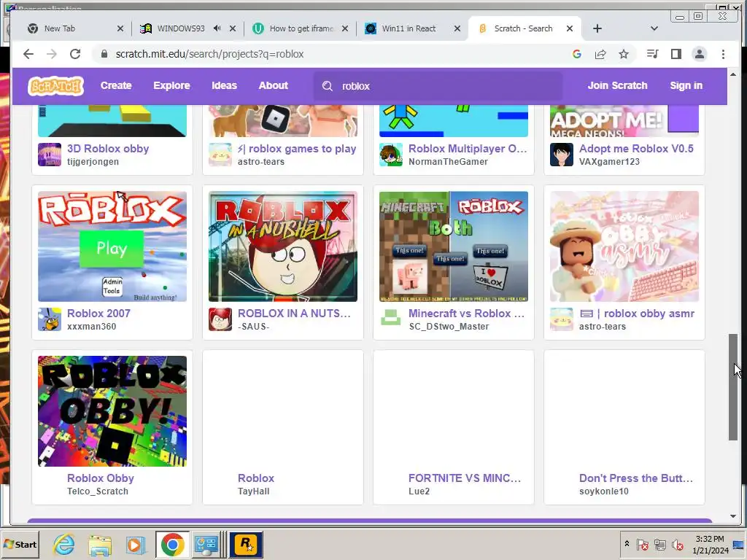Open roblox obby asmr thumbnail
This screenshot has height=560, width=747.
point(624,246)
